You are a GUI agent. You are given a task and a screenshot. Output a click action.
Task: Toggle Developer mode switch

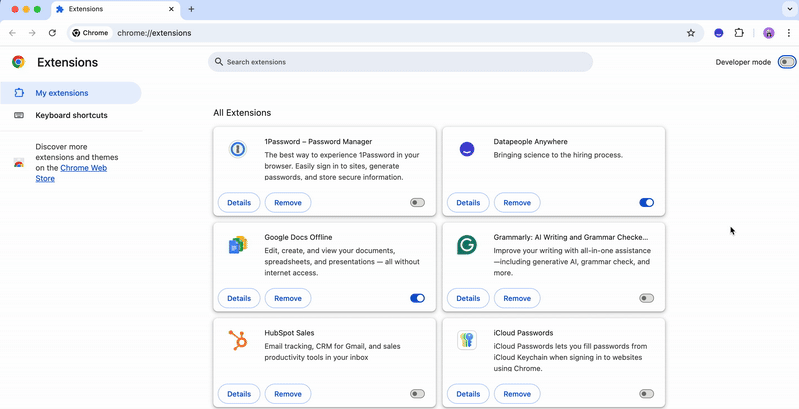(787, 62)
